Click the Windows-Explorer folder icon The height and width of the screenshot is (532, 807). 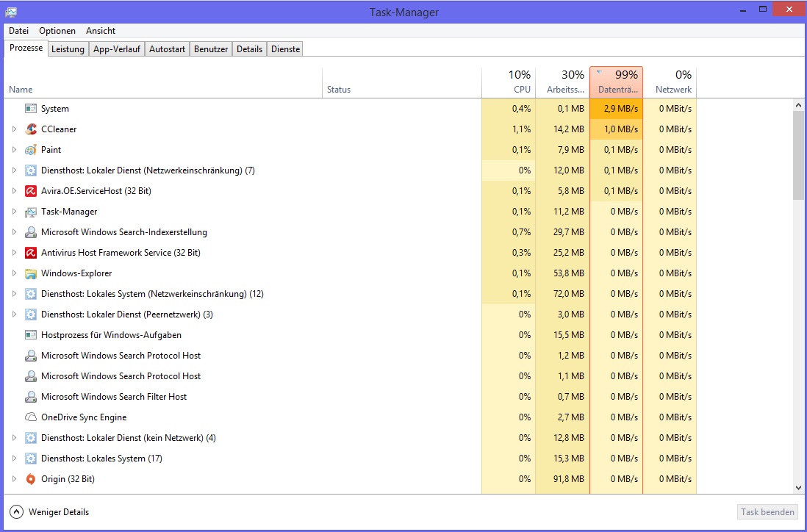[31, 273]
